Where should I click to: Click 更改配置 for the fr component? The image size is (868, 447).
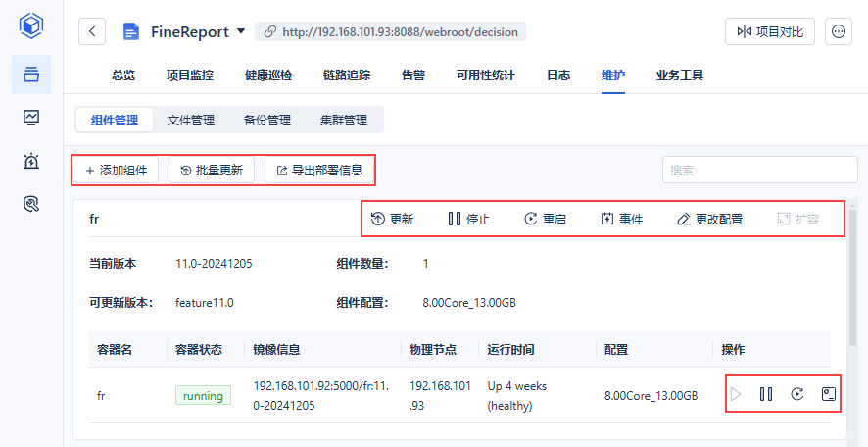click(x=709, y=219)
